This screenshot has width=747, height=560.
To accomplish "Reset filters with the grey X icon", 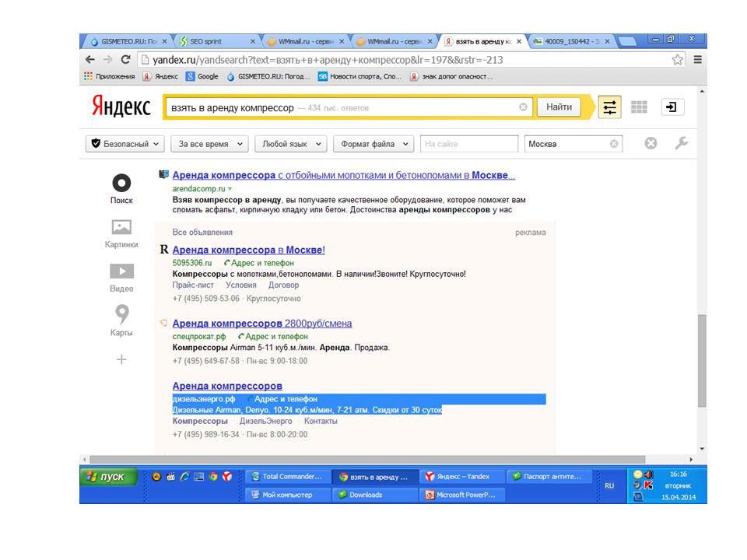I will click(x=651, y=143).
